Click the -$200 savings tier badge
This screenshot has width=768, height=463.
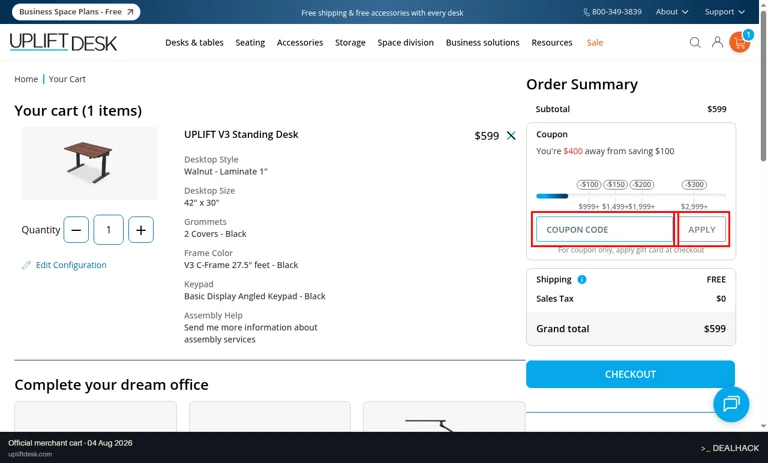click(x=642, y=185)
